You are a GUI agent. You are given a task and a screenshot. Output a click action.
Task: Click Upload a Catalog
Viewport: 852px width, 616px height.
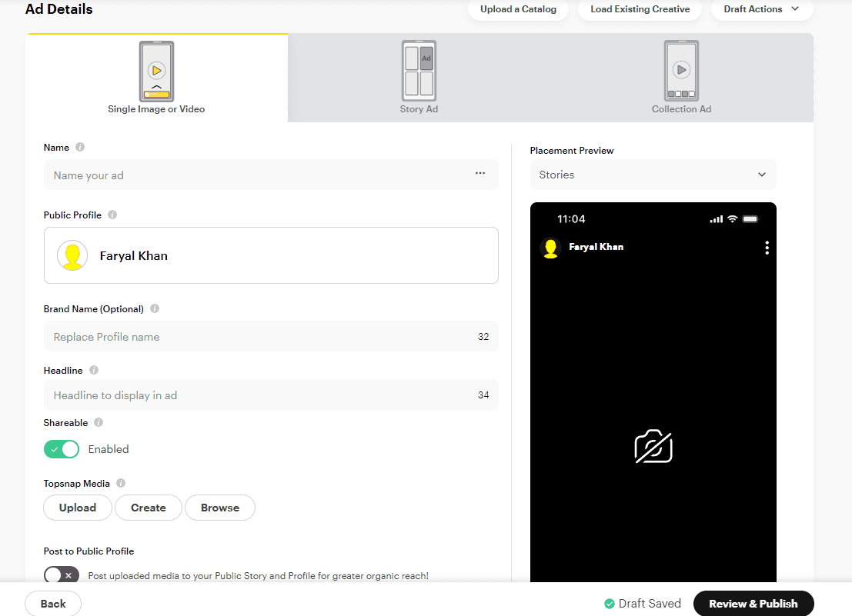[518, 9]
